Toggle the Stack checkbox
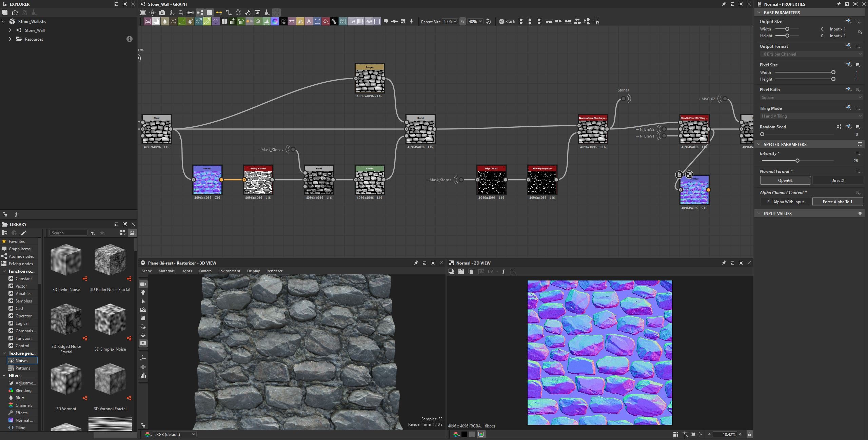Viewport: 868px width, 440px height. [501, 21]
